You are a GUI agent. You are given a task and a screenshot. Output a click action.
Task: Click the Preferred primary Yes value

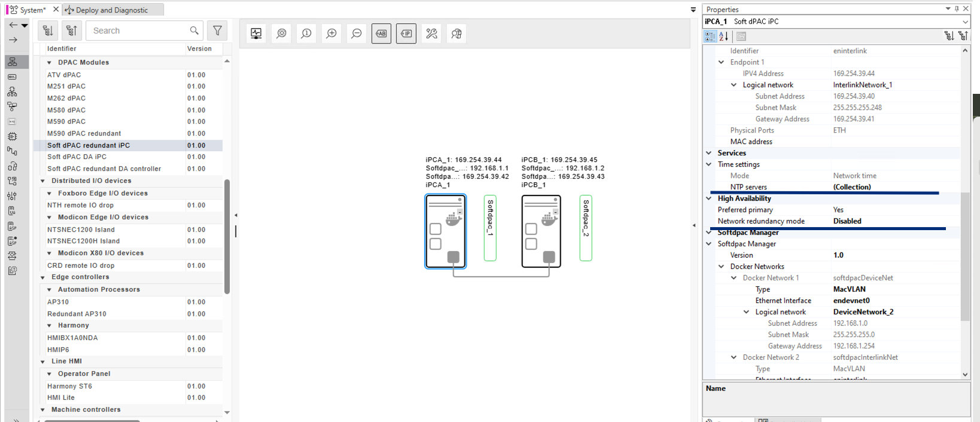point(896,210)
